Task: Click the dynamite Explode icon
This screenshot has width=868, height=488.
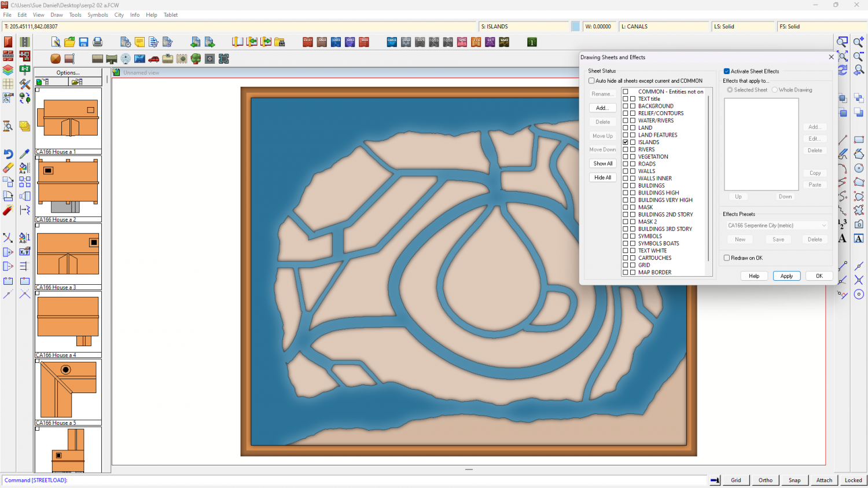Action: [8, 210]
